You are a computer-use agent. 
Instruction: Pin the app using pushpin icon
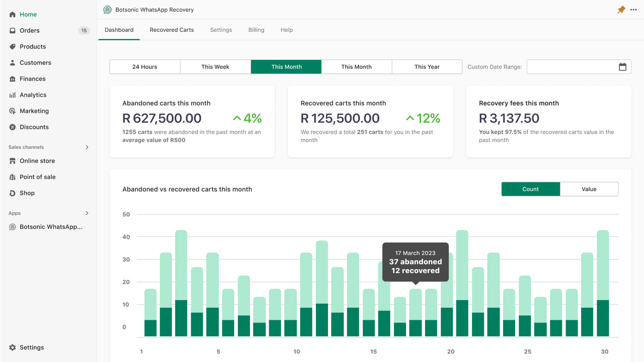(621, 10)
